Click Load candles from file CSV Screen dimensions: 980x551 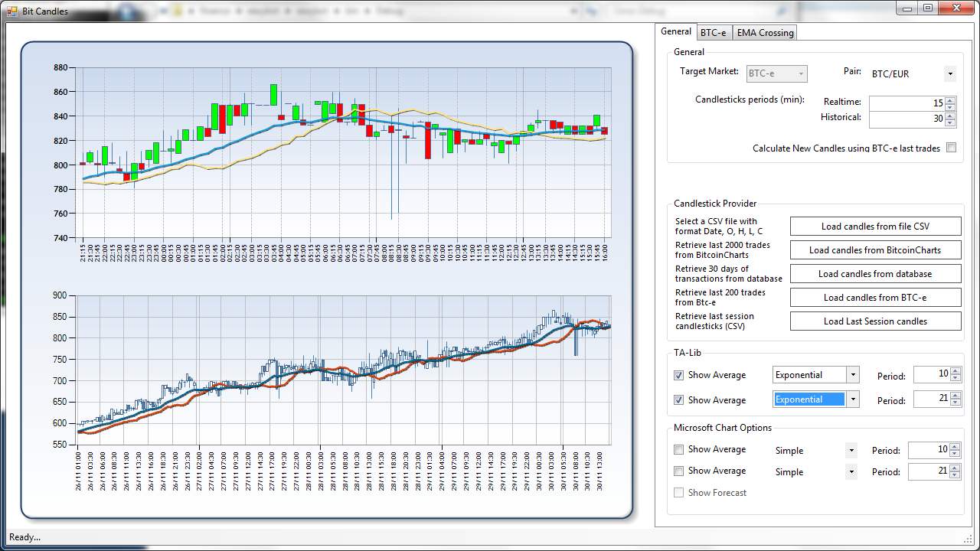875,226
